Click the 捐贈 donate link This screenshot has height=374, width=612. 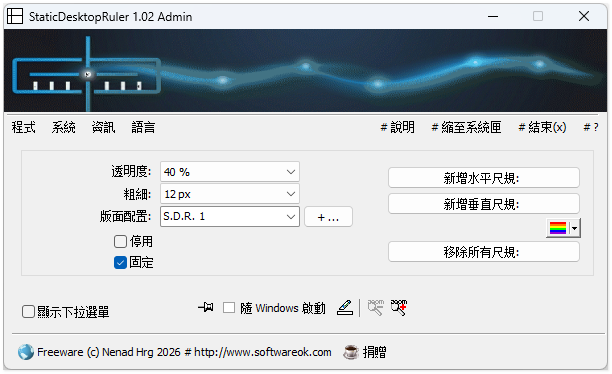pos(374,352)
